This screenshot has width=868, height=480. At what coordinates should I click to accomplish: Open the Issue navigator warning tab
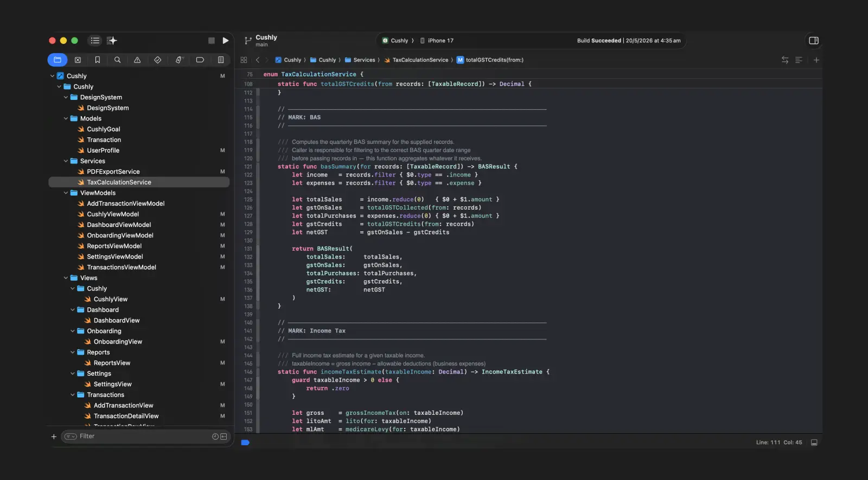point(137,60)
